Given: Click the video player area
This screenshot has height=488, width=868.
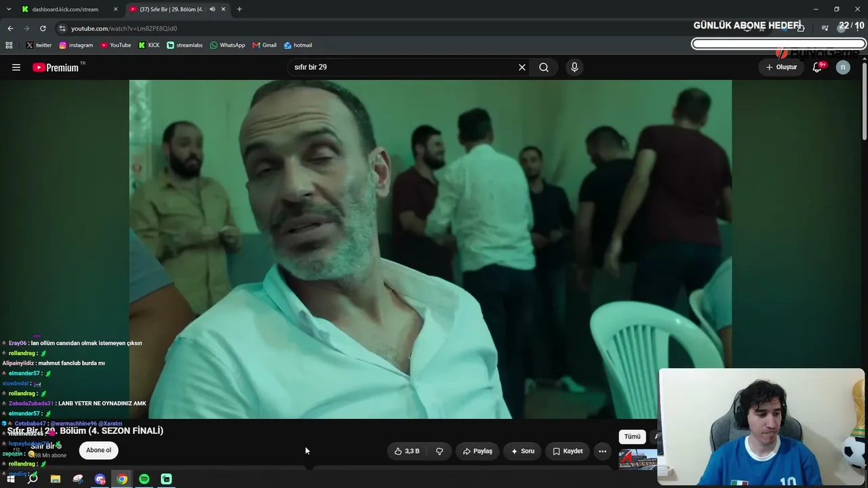Looking at the screenshot, I should [430, 249].
